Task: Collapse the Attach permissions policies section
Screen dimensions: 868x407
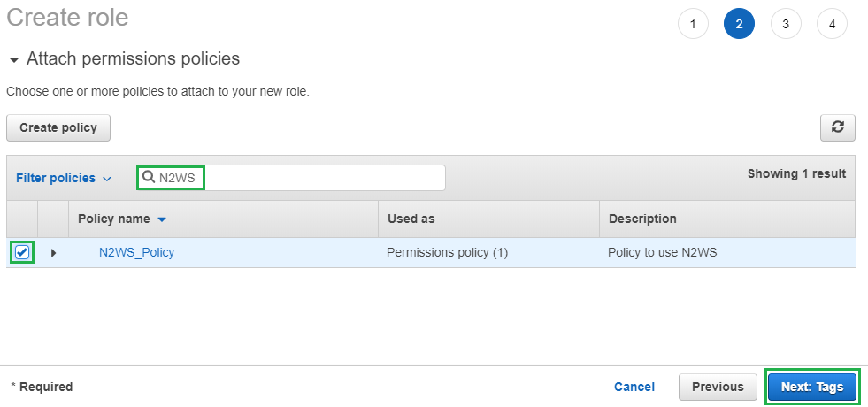Action: point(14,60)
